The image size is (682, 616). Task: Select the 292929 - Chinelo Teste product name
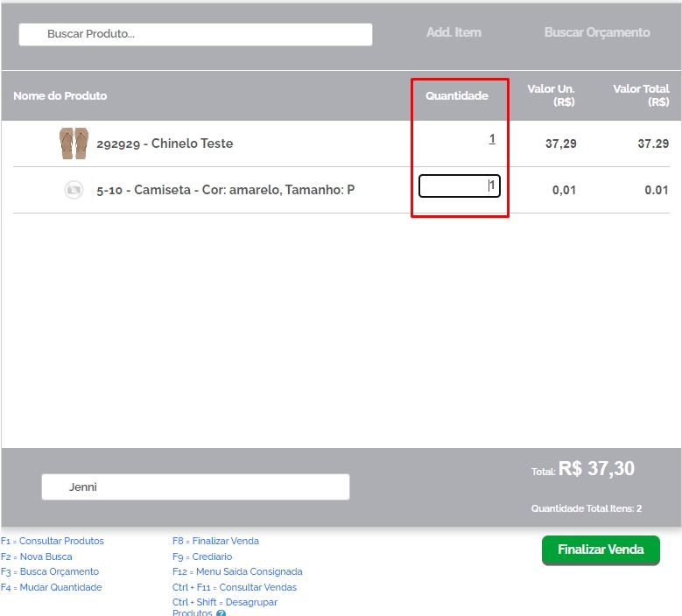(x=165, y=143)
